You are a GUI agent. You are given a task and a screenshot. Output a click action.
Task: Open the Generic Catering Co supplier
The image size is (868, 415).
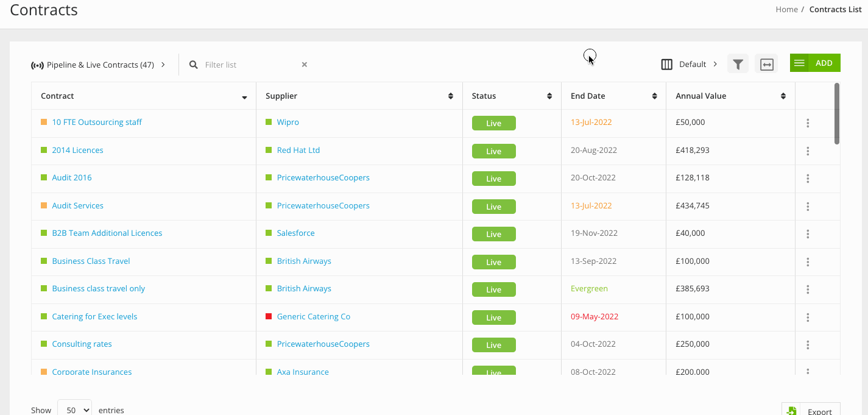coord(314,316)
